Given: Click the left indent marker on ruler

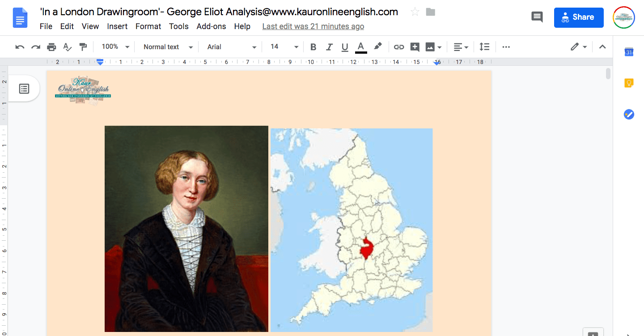Looking at the screenshot, I should click(x=100, y=63).
